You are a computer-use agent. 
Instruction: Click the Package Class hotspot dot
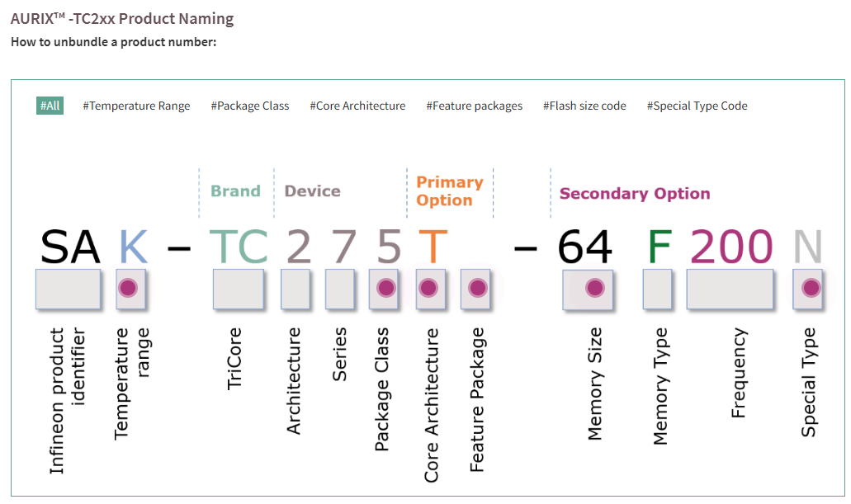[386, 288]
